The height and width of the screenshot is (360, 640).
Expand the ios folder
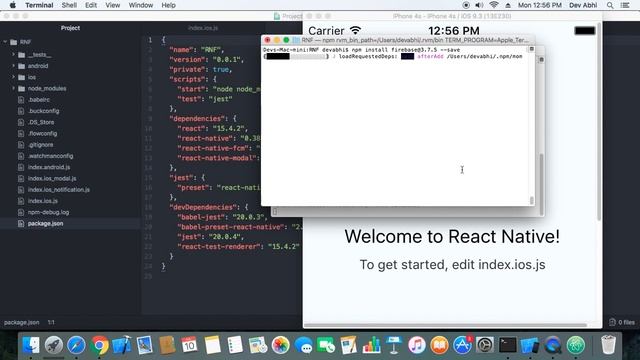coord(13,77)
